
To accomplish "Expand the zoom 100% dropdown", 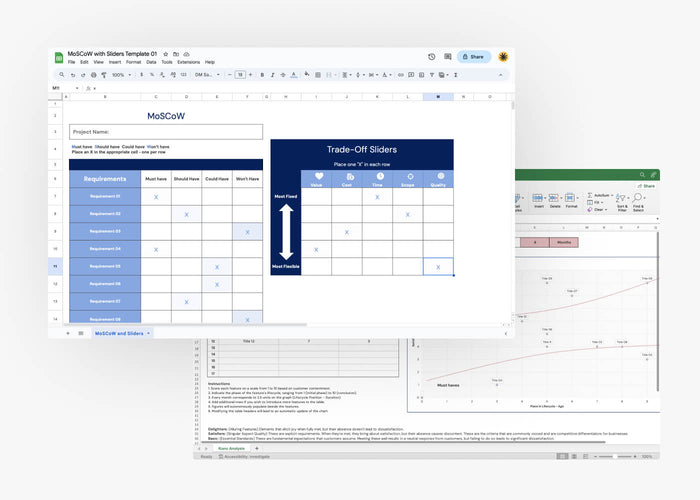I will [x=120, y=74].
